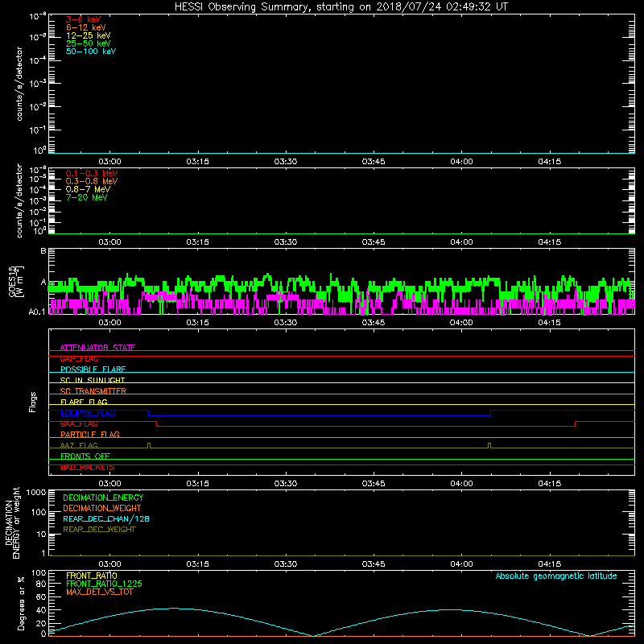Select the PARTICLE_FLAG label

point(90,434)
